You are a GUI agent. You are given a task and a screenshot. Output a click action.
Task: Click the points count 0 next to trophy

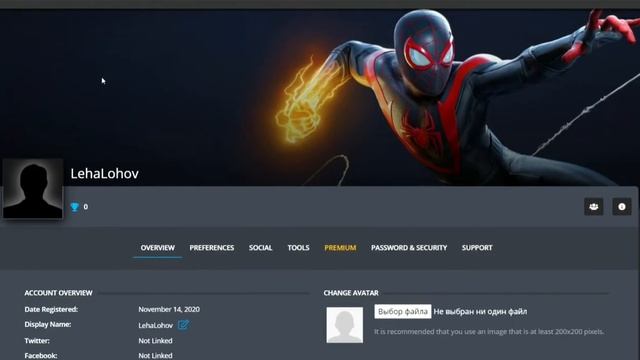coord(86,207)
